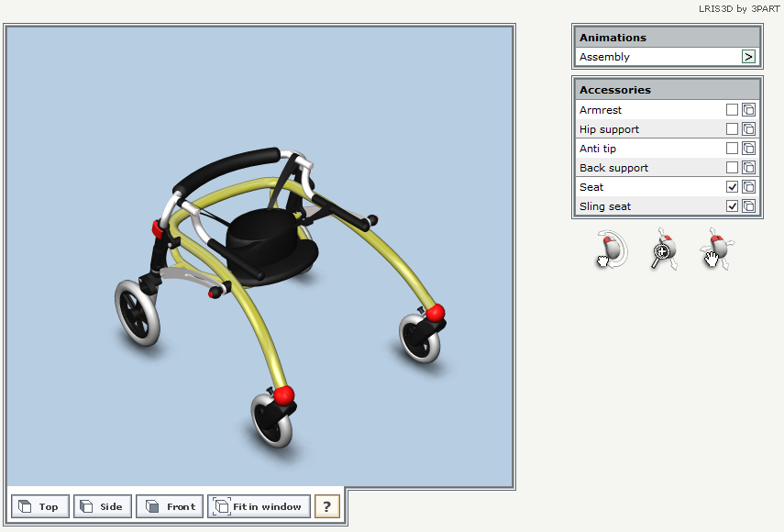Click the red knob on the front wheel
The image size is (784, 532).
[284, 395]
